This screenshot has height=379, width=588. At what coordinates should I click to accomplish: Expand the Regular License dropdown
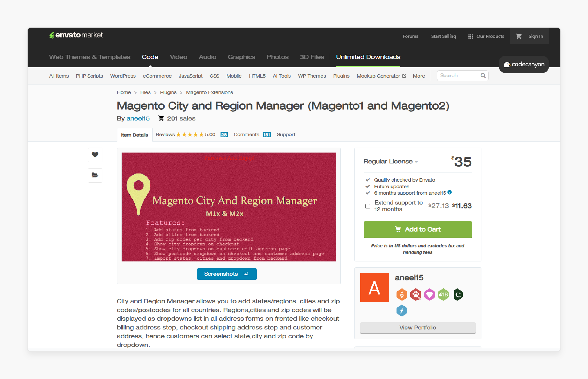(391, 161)
